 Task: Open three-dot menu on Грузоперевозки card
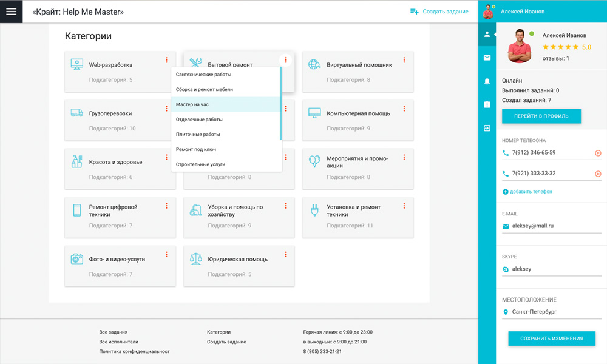point(166,109)
